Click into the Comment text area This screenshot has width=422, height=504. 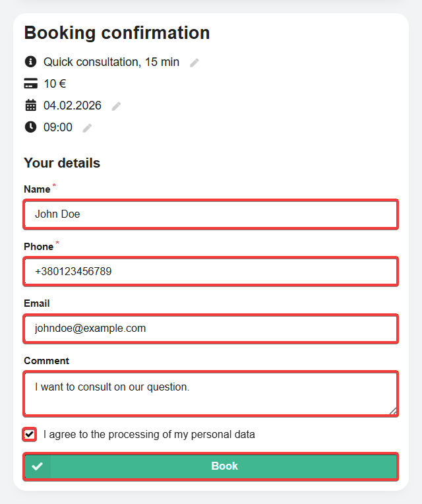tap(211, 394)
